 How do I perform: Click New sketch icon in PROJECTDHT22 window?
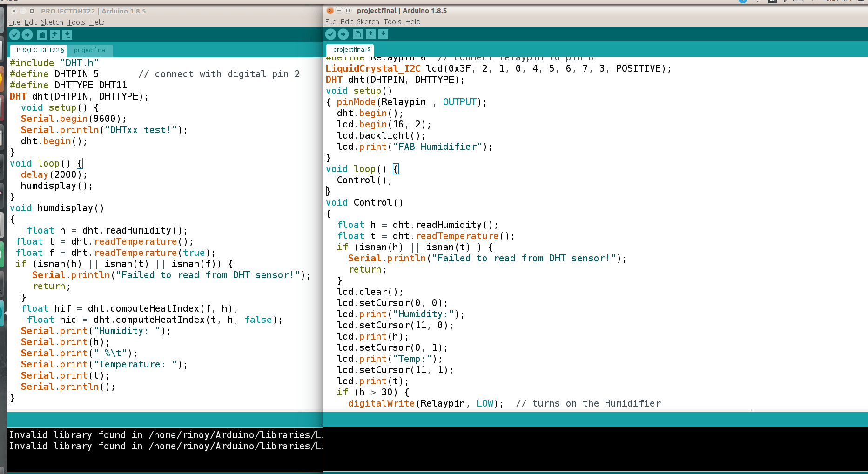[42, 34]
